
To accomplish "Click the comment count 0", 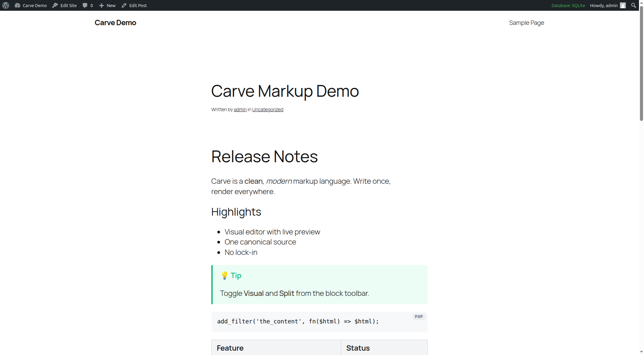I will point(92,6).
